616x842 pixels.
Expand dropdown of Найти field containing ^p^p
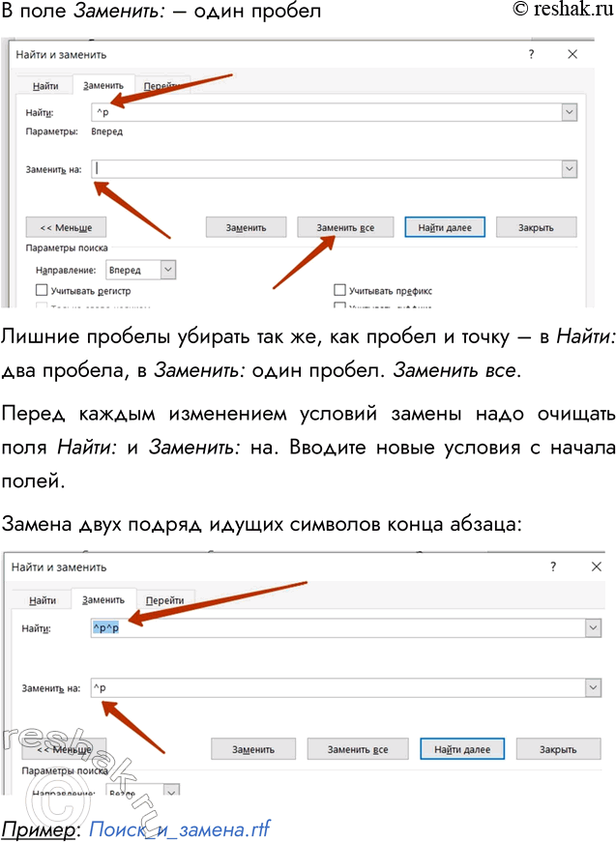tap(592, 628)
